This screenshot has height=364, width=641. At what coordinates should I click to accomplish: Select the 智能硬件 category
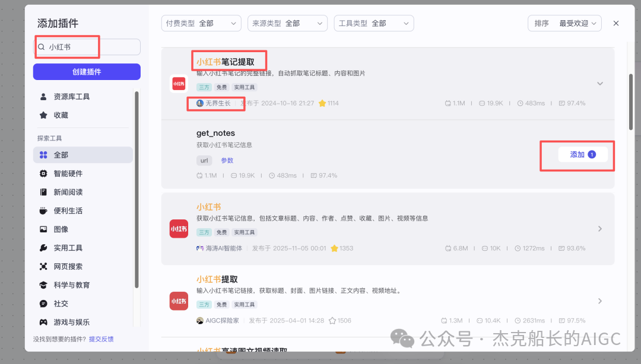click(x=83, y=174)
